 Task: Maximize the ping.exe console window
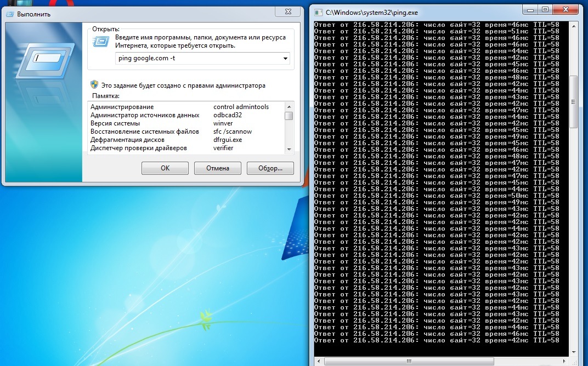pyautogui.click(x=545, y=10)
